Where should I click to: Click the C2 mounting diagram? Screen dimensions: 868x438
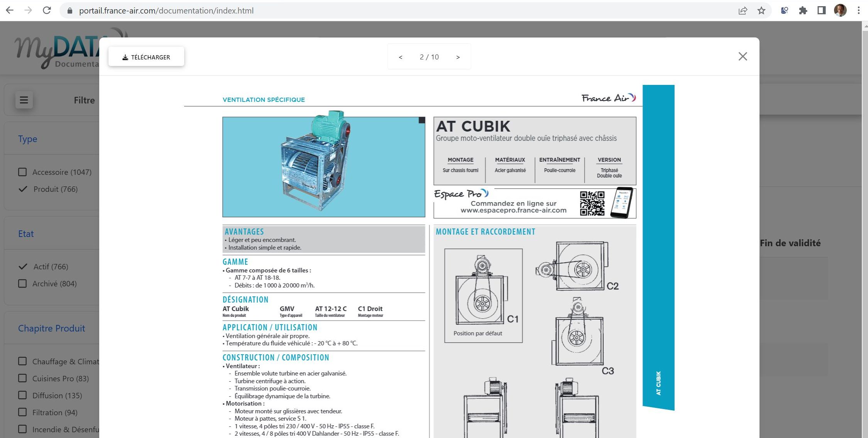click(x=577, y=266)
